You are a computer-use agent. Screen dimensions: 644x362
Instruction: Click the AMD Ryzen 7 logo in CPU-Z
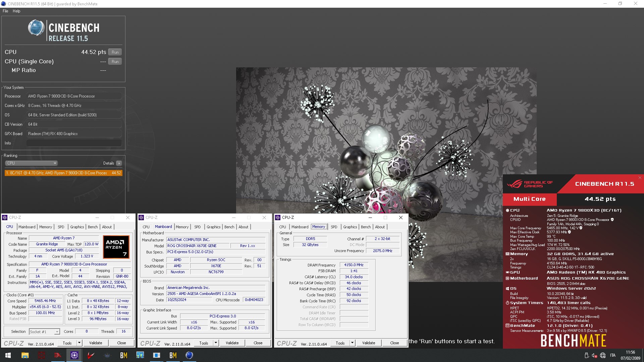116,247
